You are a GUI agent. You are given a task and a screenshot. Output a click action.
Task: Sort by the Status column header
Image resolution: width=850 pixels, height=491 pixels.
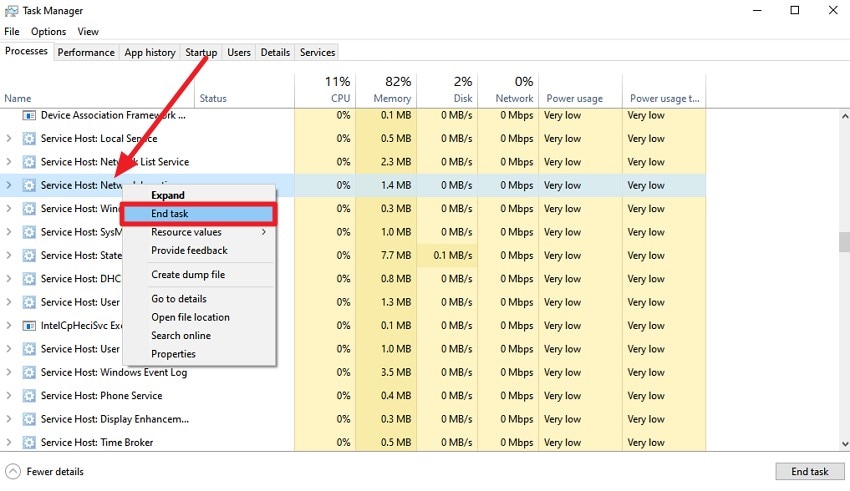pyautogui.click(x=244, y=90)
